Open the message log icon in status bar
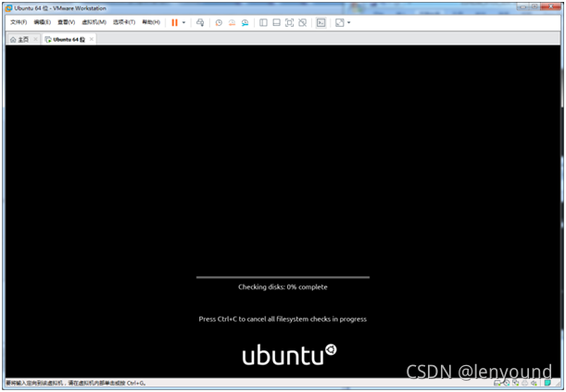Viewport: 566px width, 392px height. point(547,383)
